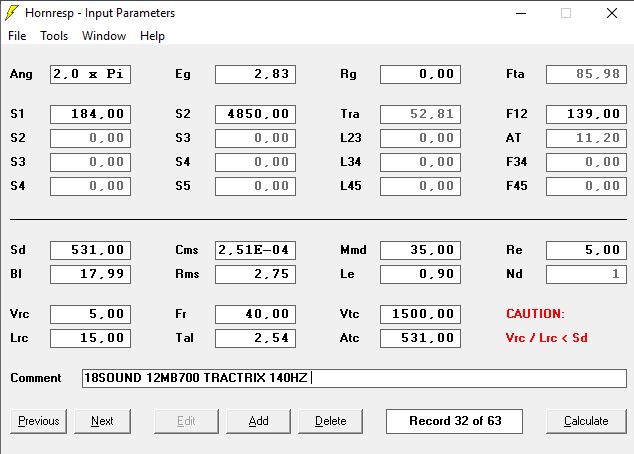Viewport: 634px width, 454px height.
Task: Click the L34 field
Action: [x=420, y=162]
